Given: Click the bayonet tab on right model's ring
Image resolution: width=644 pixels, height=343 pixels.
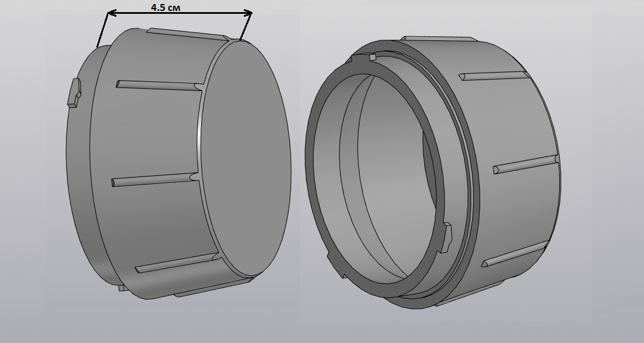Looking at the screenshot, I should (447, 236).
